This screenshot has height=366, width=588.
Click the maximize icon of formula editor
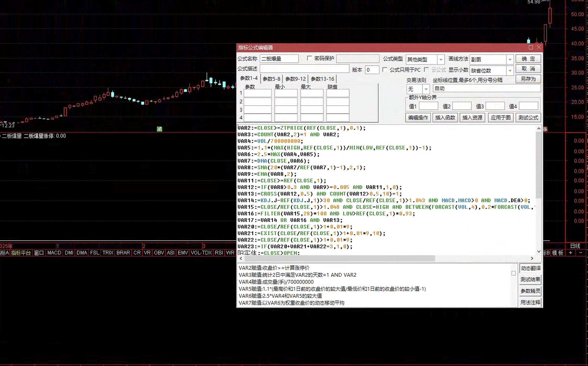(531, 47)
